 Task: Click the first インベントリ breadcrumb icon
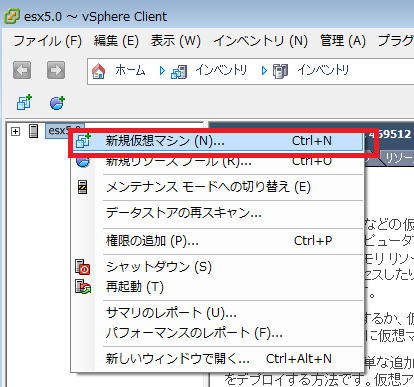[179, 71]
